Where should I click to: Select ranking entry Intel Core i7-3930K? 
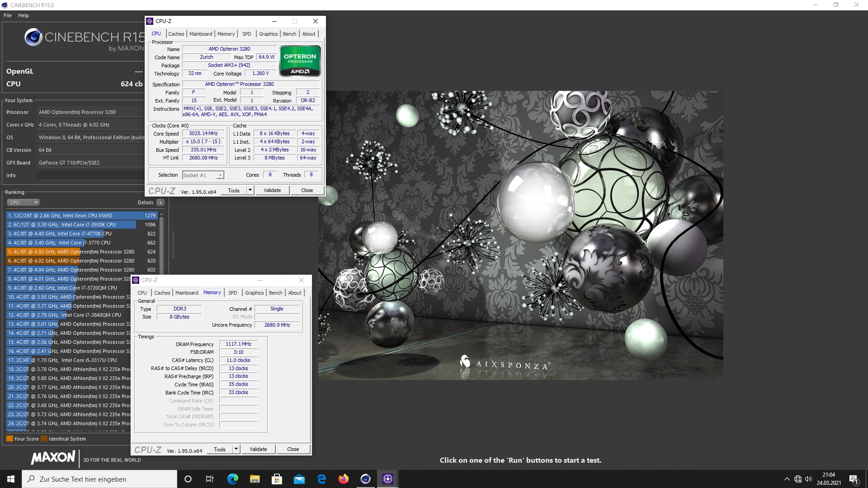pyautogui.click(x=81, y=225)
